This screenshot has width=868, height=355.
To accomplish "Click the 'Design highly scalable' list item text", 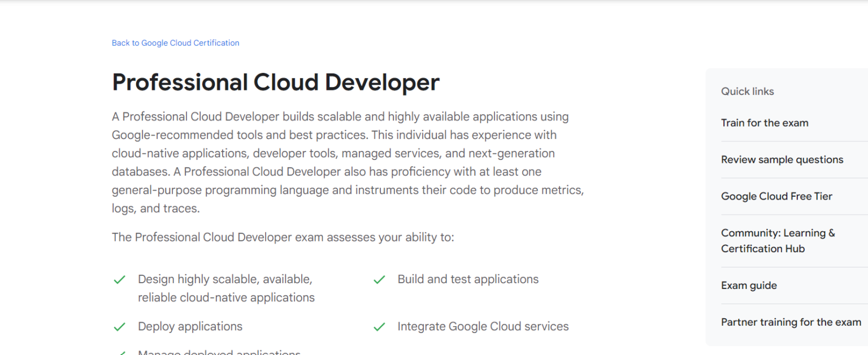I will click(225, 288).
